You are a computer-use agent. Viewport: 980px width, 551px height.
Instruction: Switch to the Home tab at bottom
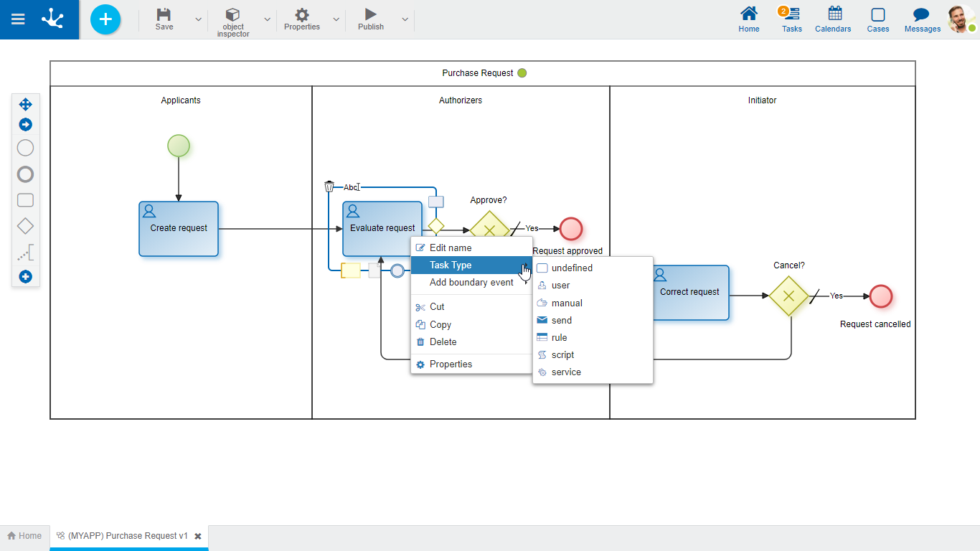24,536
